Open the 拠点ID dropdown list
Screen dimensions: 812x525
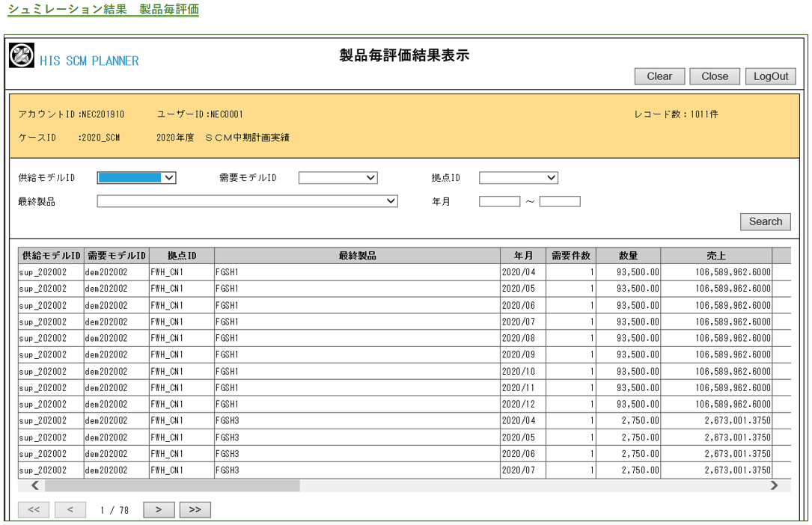click(518, 177)
